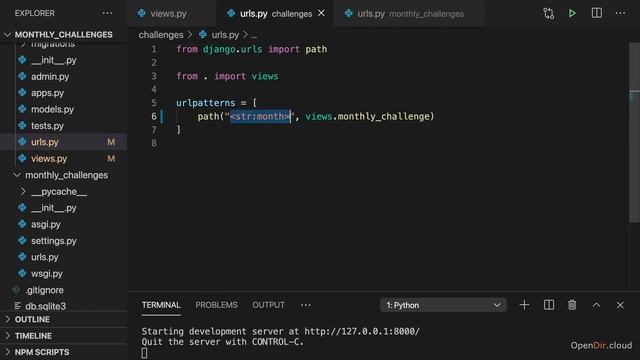Image resolution: width=640 pixels, height=360 pixels.
Task: Click the Python icon next to wsgi.py
Action: (x=22, y=273)
